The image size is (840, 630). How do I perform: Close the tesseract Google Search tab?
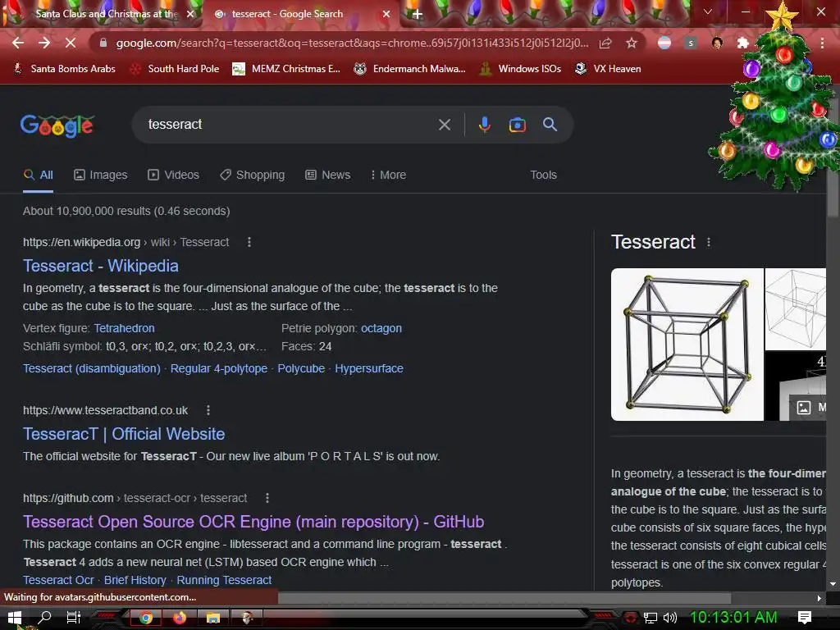(386, 15)
